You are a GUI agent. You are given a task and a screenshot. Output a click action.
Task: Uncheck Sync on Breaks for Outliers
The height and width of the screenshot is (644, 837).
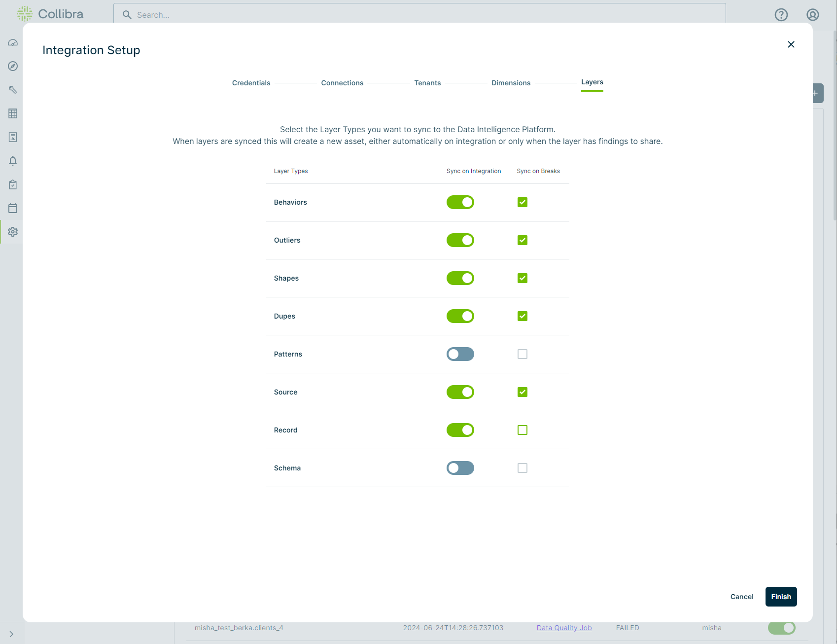tap(522, 240)
